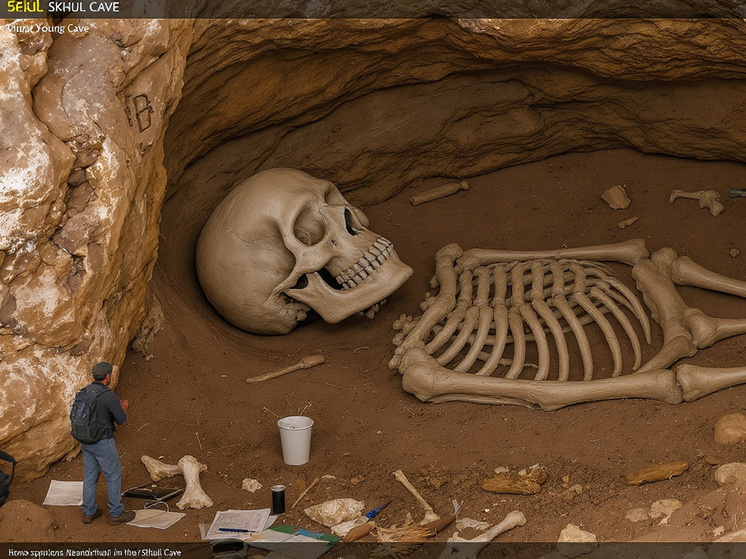This screenshot has height=559, width=746.
Task: Click the SKHUL CAVE title text
Action: tap(84, 8)
